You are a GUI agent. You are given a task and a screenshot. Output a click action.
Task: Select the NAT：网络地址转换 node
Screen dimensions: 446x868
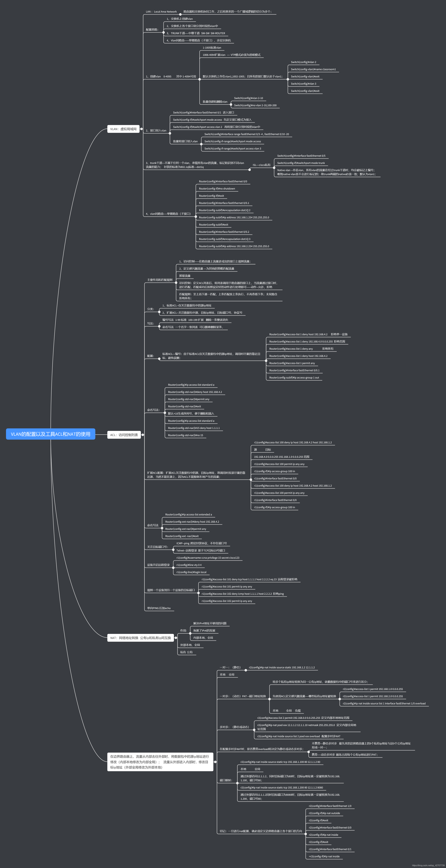coord(140,638)
